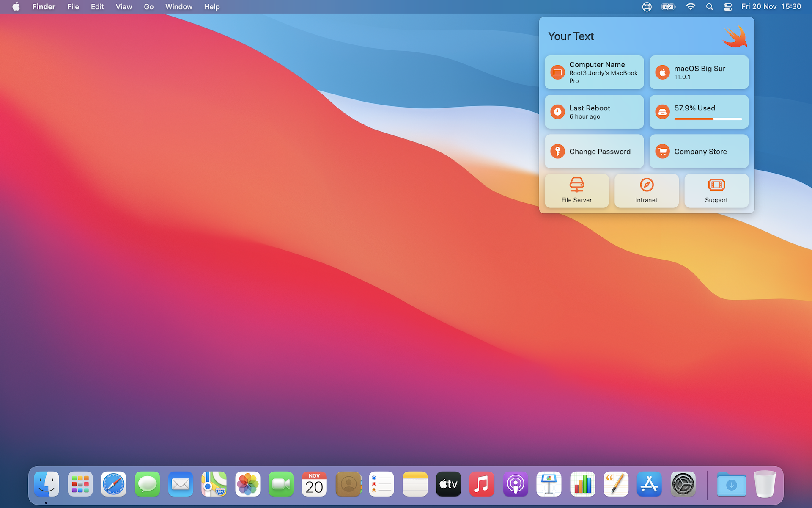Launch System Preferences from the Dock

point(683,484)
